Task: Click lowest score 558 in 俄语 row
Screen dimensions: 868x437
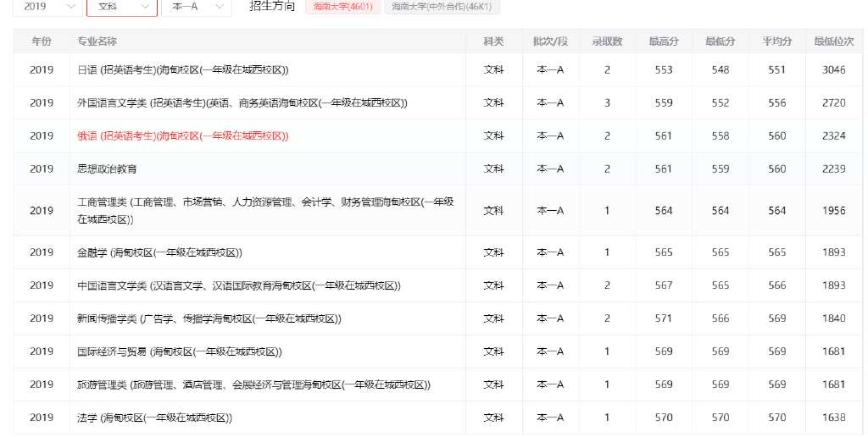Action: (721, 136)
